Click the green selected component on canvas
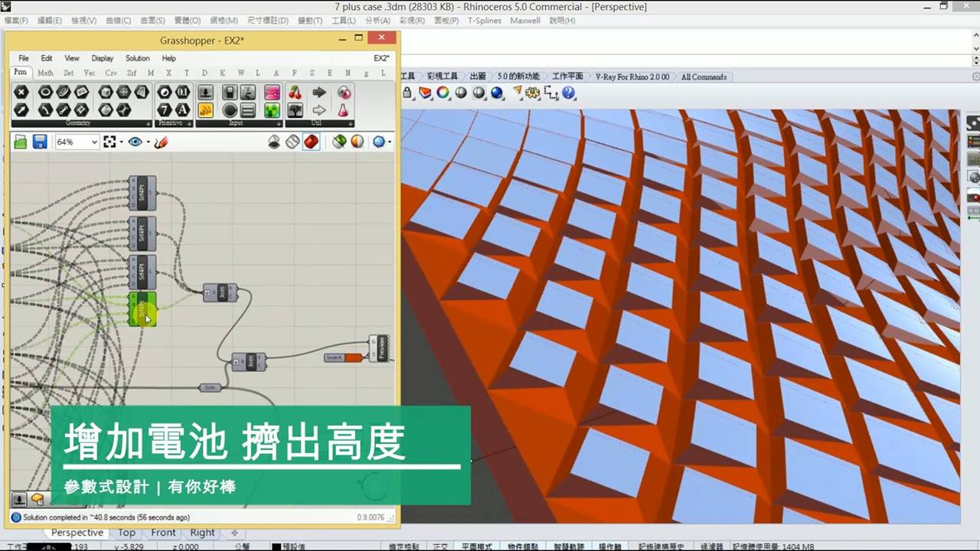This screenshot has width=980, height=551. [142, 310]
